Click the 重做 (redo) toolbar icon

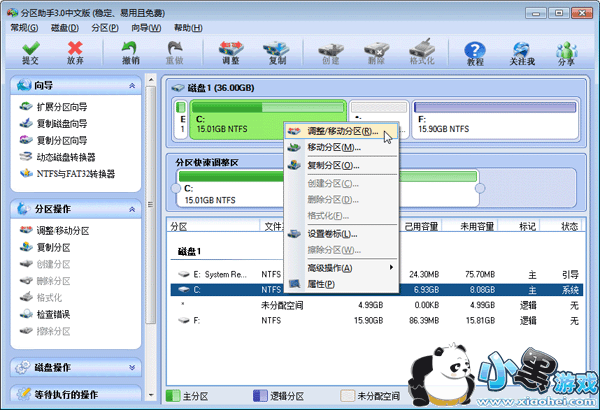click(175, 53)
